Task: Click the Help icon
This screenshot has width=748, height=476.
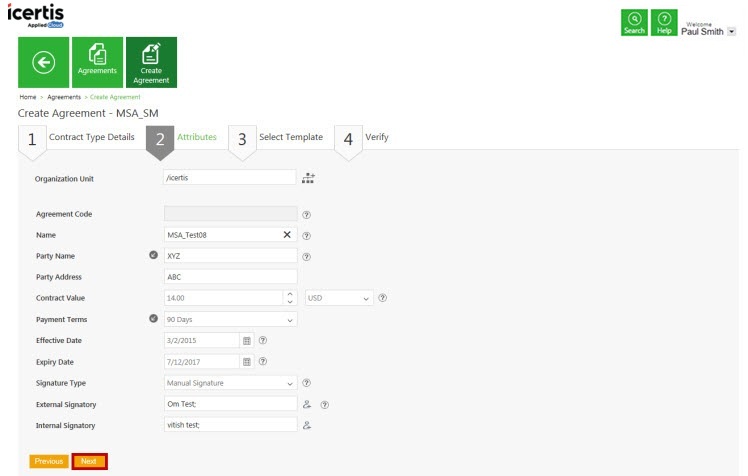Action: pos(664,23)
